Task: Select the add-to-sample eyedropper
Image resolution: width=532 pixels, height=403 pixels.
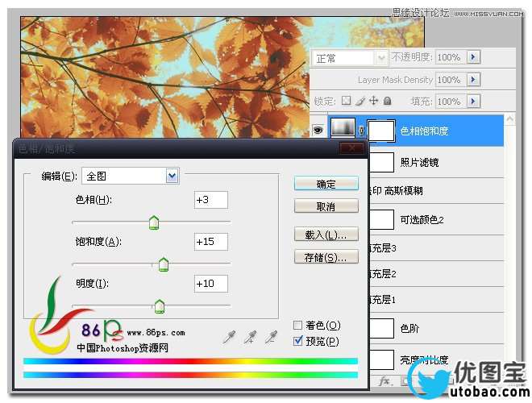Action: [x=251, y=337]
